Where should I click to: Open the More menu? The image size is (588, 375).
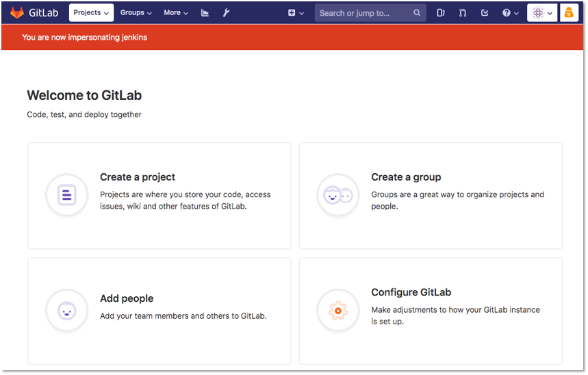pos(176,13)
